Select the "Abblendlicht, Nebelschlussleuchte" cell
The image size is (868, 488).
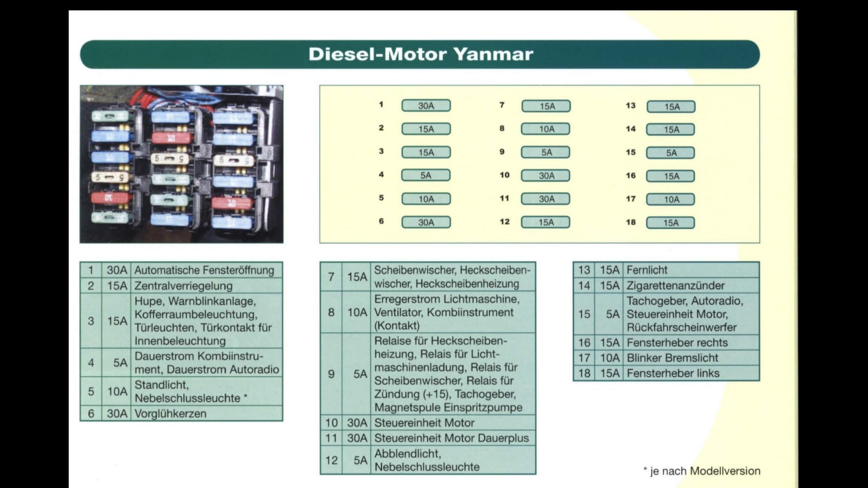(x=453, y=460)
